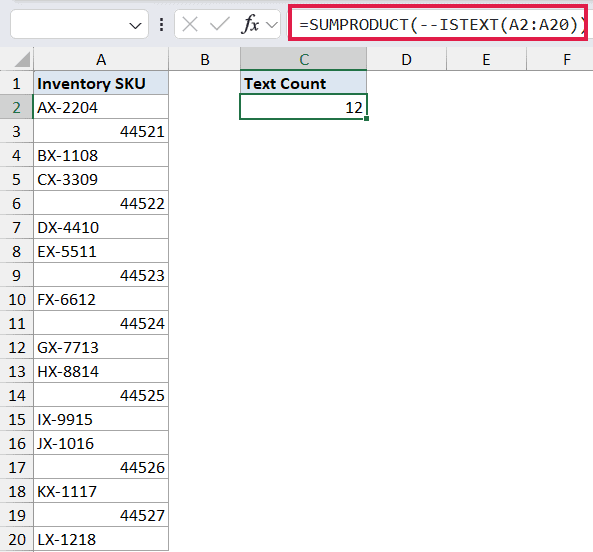
Task: Select column D header
Action: (x=406, y=59)
